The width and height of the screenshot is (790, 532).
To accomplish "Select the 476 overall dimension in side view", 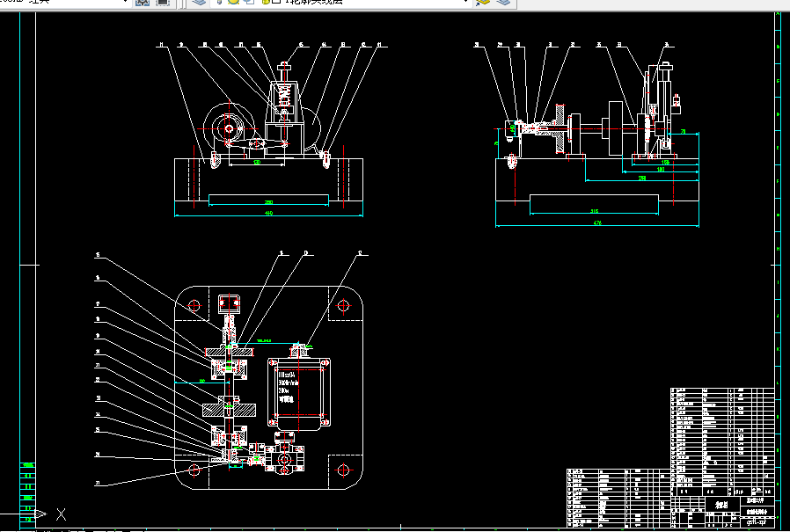I will tap(597, 223).
